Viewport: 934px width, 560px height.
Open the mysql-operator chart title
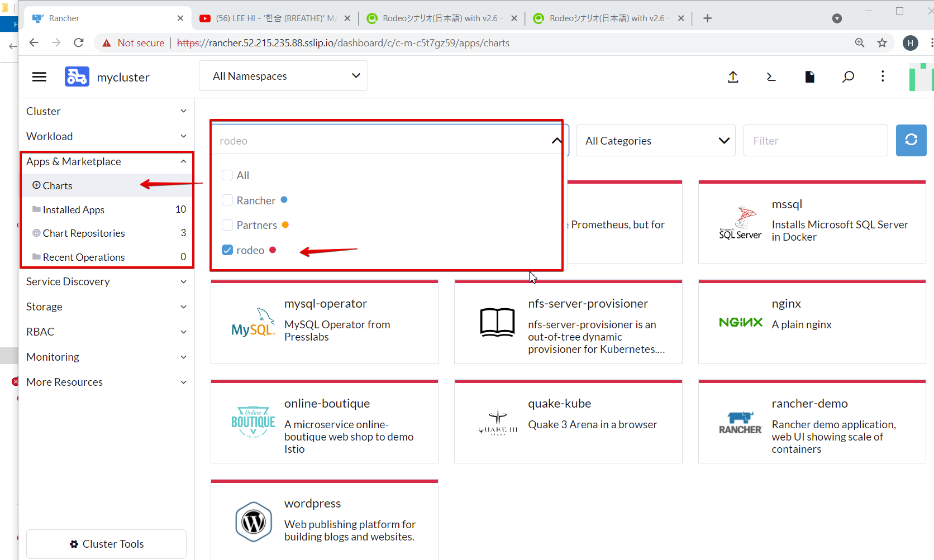pyautogui.click(x=326, y=304)
